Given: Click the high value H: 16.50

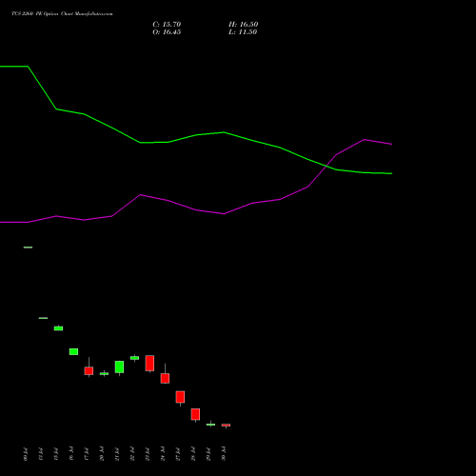Looking at the screenshot, I should pyautogui.click(x=243, y=25).
